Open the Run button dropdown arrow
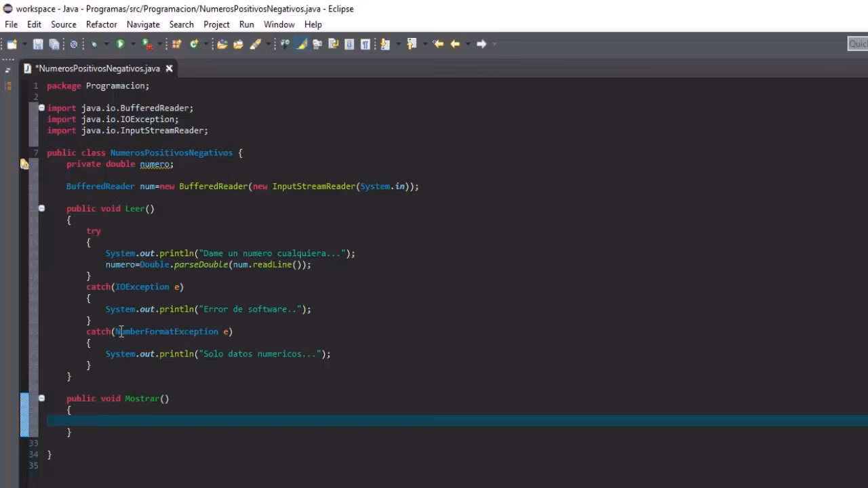This screenshot has width=868, height=488. tap(133, 44)
